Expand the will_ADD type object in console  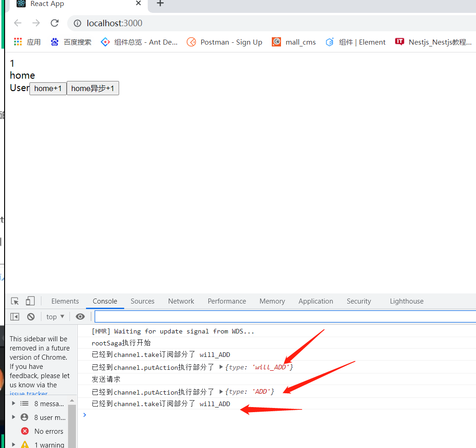coord(221,367)
